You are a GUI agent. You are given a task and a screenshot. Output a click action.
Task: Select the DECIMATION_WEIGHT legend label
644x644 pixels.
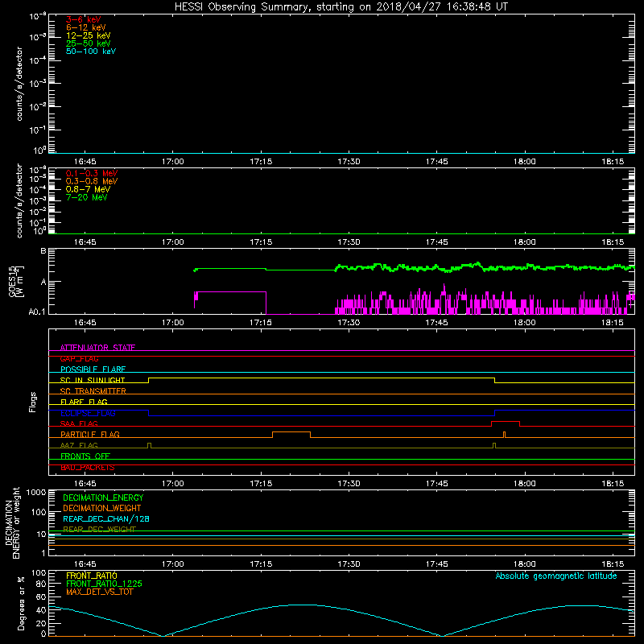point(102,508)
